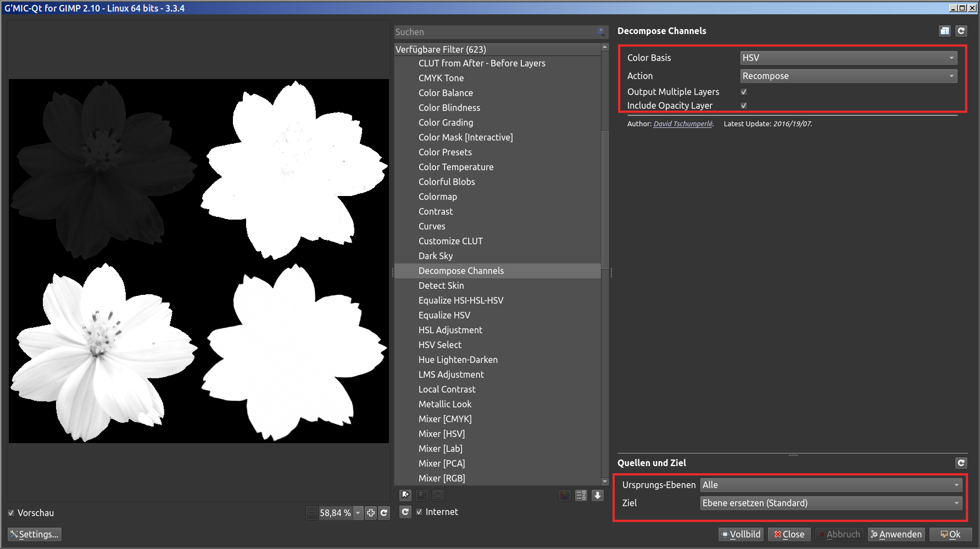Click the update filters icon beside Internet

tap(405, 512)
